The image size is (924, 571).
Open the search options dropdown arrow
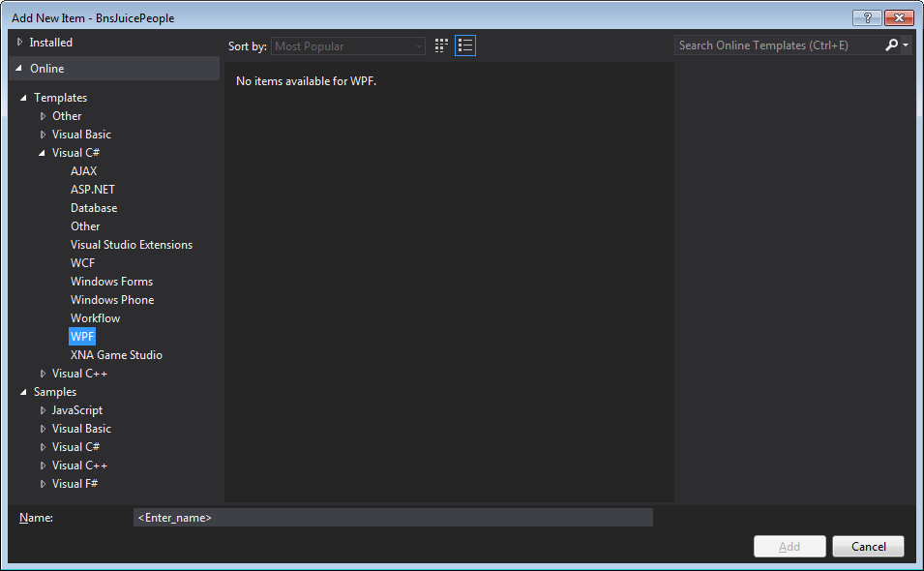click(906, 45)
